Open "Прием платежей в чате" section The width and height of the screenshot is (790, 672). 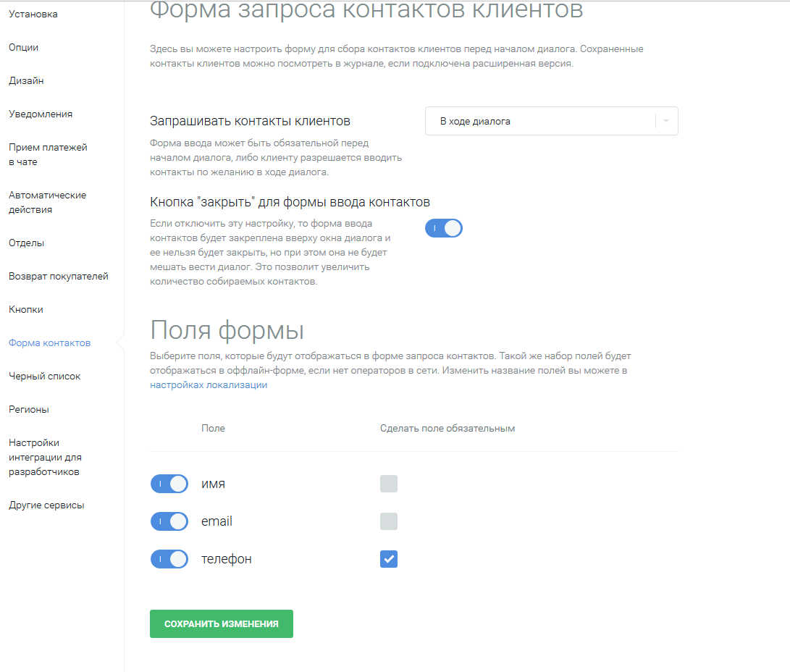click(x=48, y=154)
